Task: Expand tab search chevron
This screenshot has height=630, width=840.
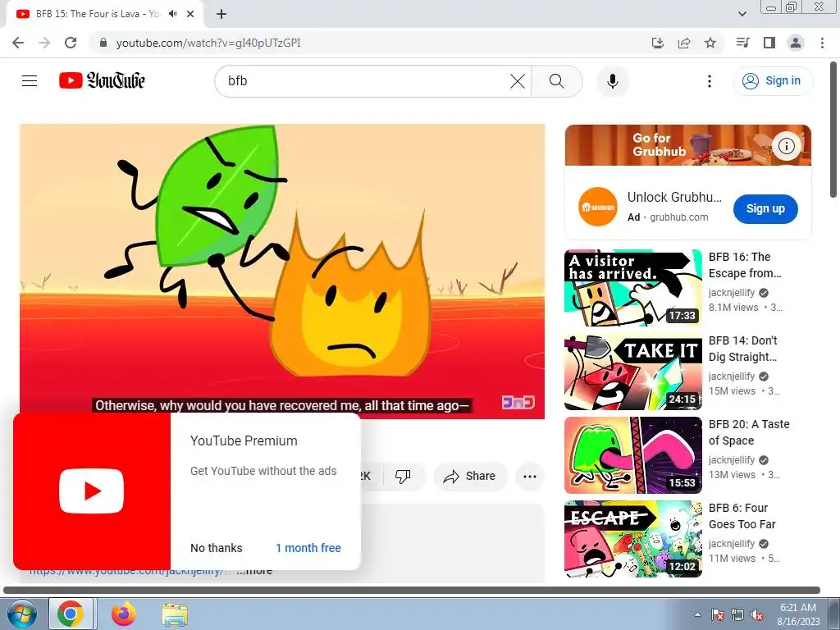Action: point(742,14)
